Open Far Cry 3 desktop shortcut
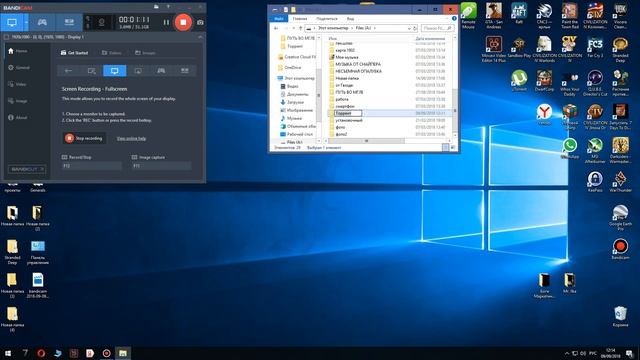The width and height of the screenshot is (640, 360). point(595,47)
